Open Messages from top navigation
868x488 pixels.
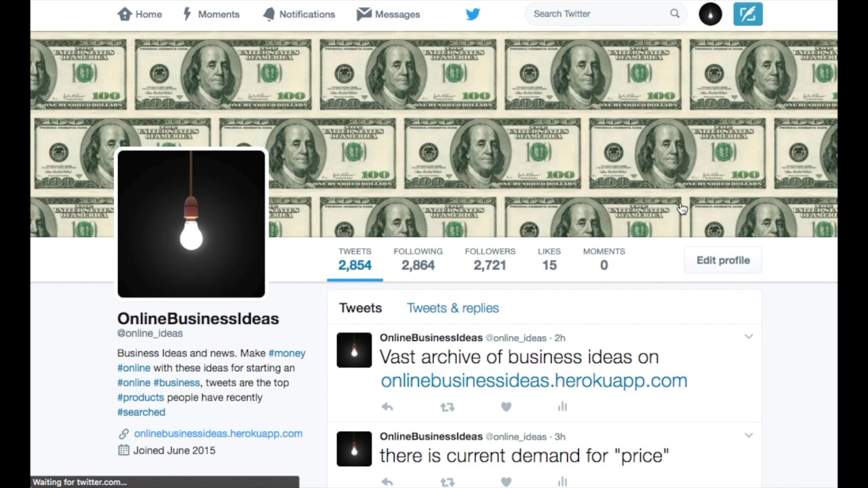(389, 14)
